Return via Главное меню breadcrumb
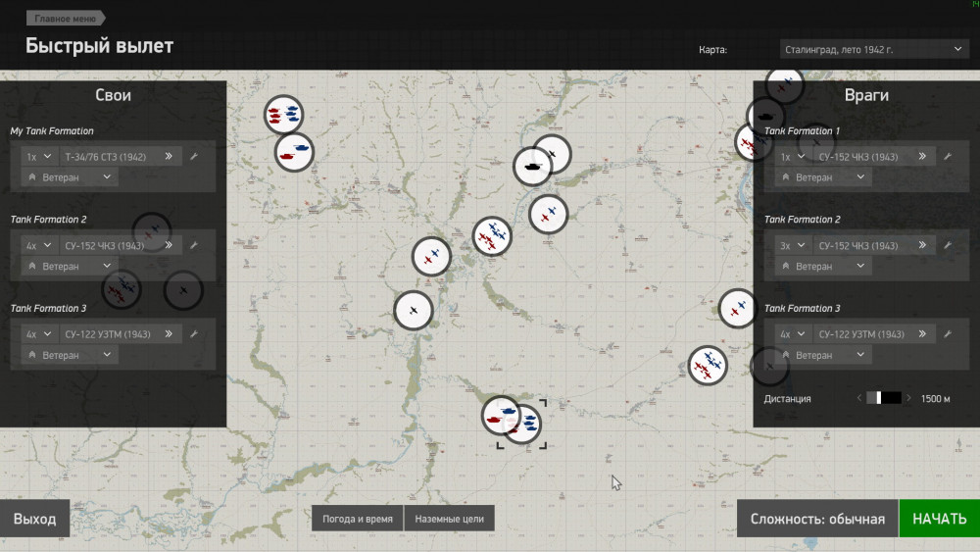 click(x=65, y=18)
